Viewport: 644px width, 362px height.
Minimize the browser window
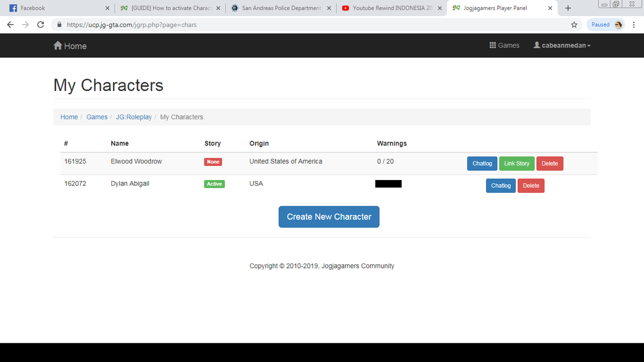(x=605, y=4)
